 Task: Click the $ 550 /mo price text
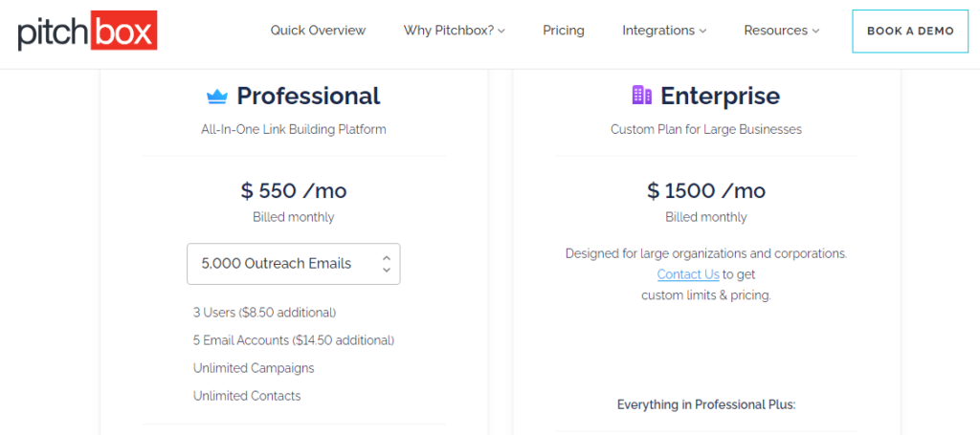[x=293, y=190]
